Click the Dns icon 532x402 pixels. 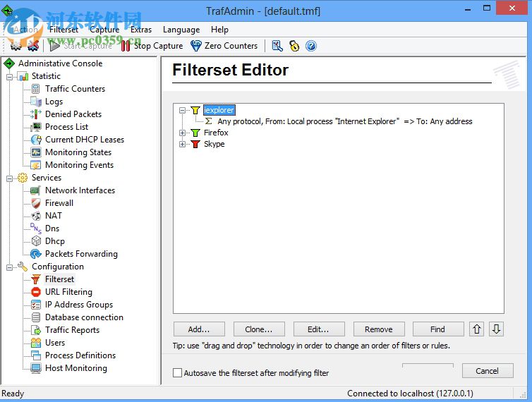pyautogui.click(x=35, y=229)
